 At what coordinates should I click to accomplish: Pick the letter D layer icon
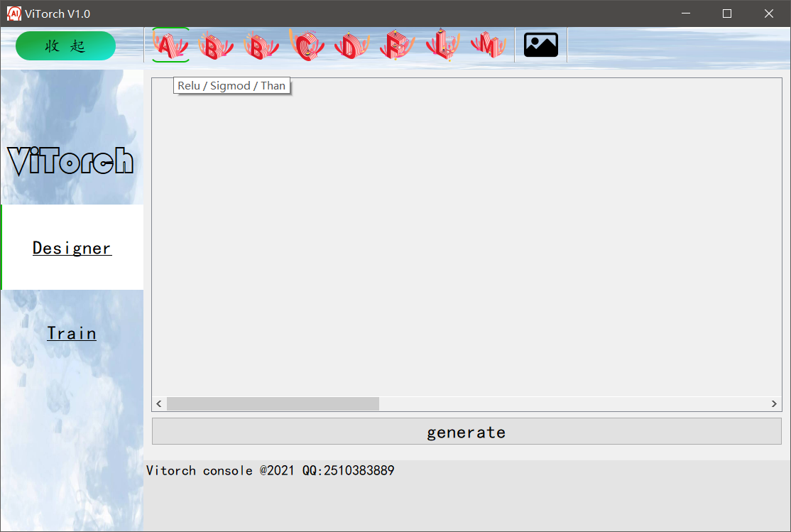[x=351, y=45]
